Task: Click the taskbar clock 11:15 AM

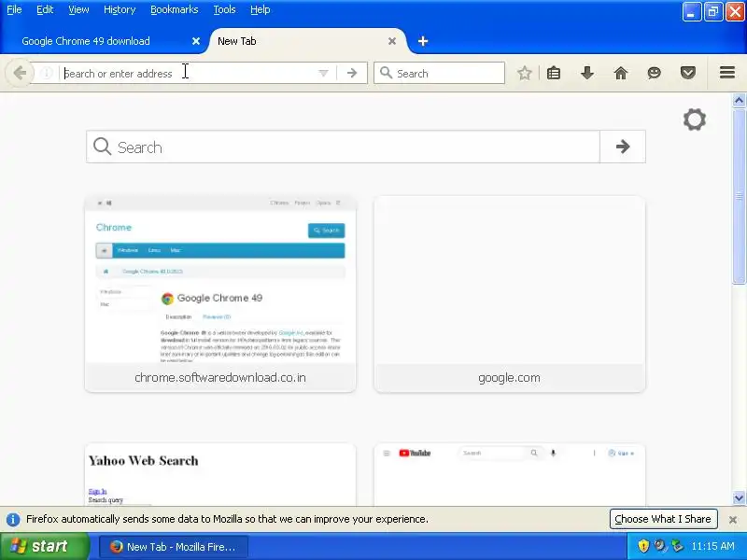Action: [x=712, y=546]
